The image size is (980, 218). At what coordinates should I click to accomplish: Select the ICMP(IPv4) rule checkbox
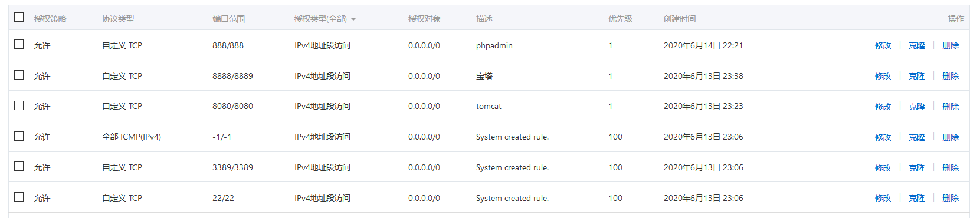[19, 136]
